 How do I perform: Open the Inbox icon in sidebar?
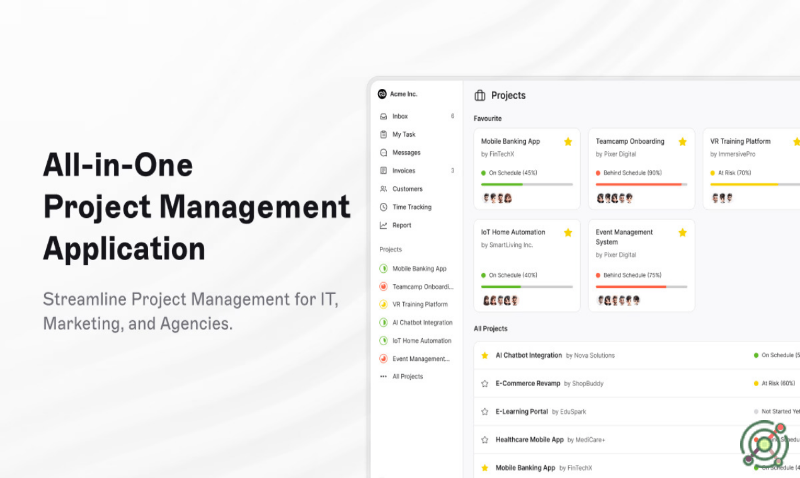(x=383, y=117)
